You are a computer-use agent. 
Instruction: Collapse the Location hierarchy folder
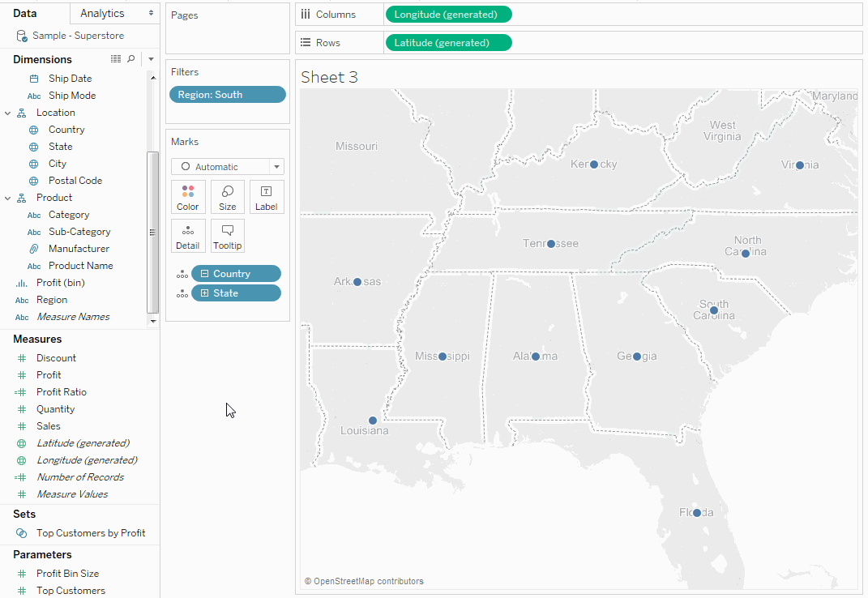click(x=8, y=113)
